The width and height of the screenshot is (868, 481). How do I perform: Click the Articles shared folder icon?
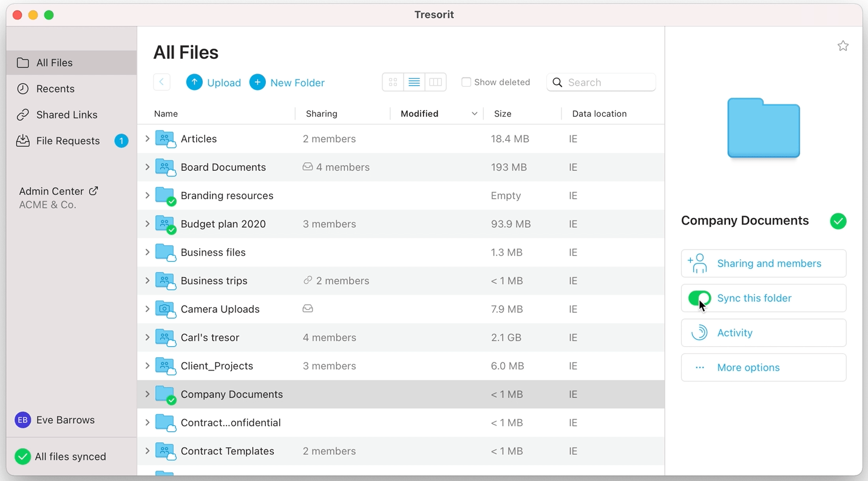pos(165,139)
